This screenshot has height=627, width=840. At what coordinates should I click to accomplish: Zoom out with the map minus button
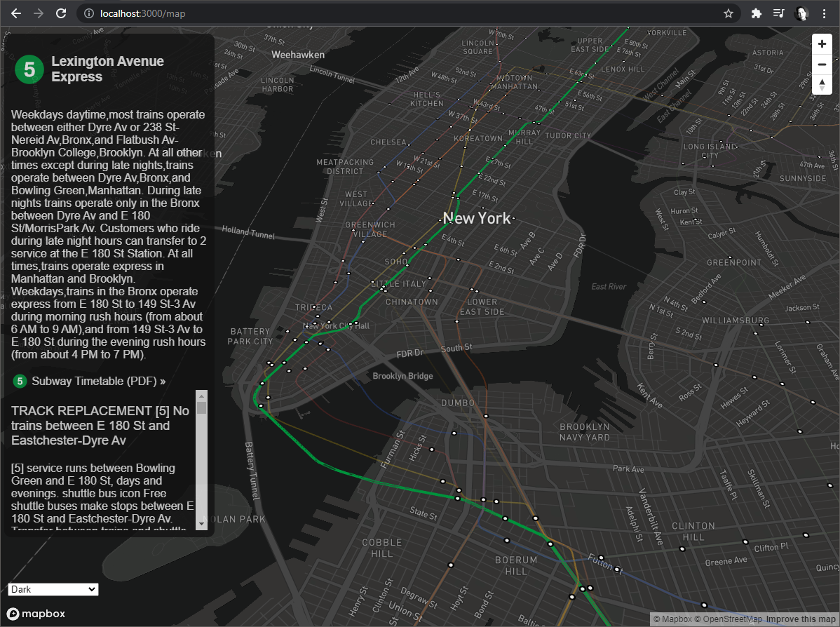(x=822, y=65)
